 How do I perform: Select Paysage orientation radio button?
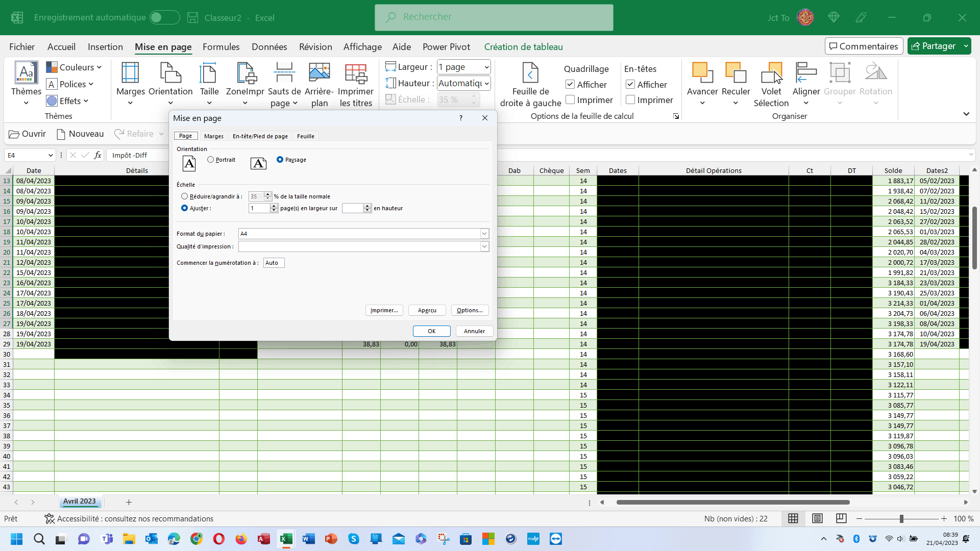280,160
